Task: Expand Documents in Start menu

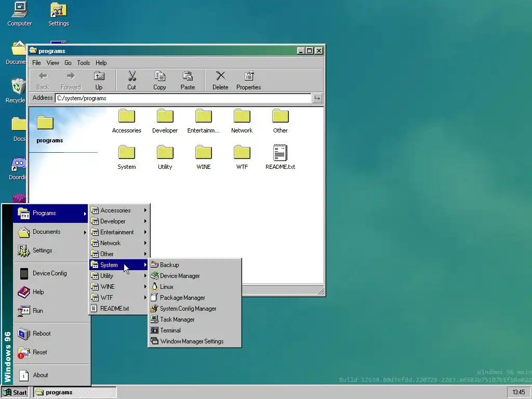Action: 51,232
